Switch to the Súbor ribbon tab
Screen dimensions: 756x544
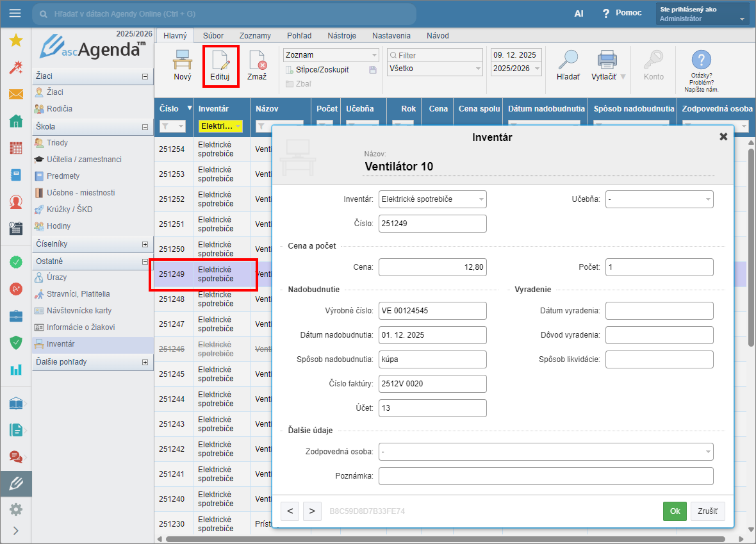[x=213, y=36]
